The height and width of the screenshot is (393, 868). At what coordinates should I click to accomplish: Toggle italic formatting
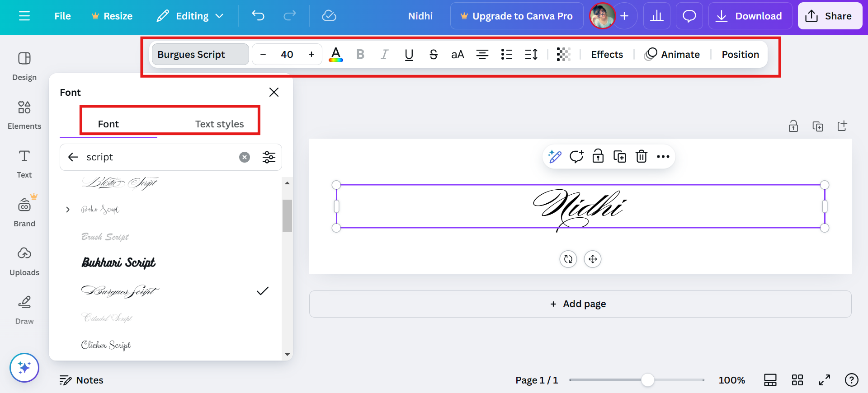pyautogui.click(x=385, y=55)
